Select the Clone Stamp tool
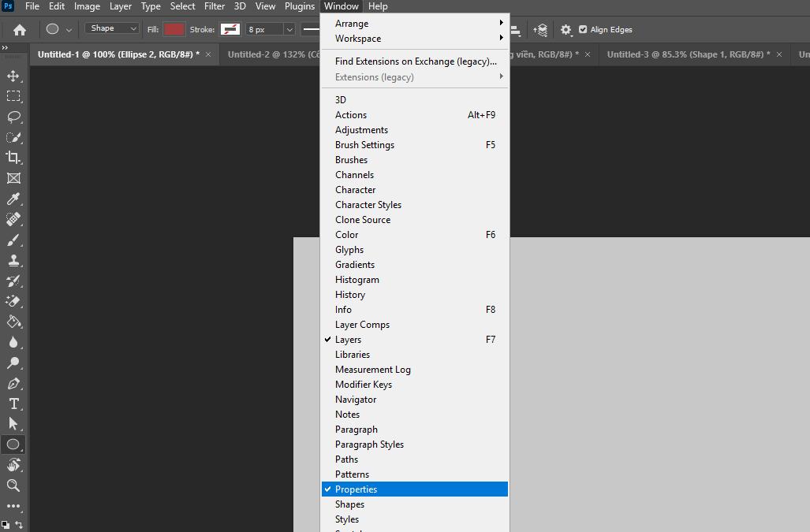This screenshot has width=810, height=532. (13, 260)
